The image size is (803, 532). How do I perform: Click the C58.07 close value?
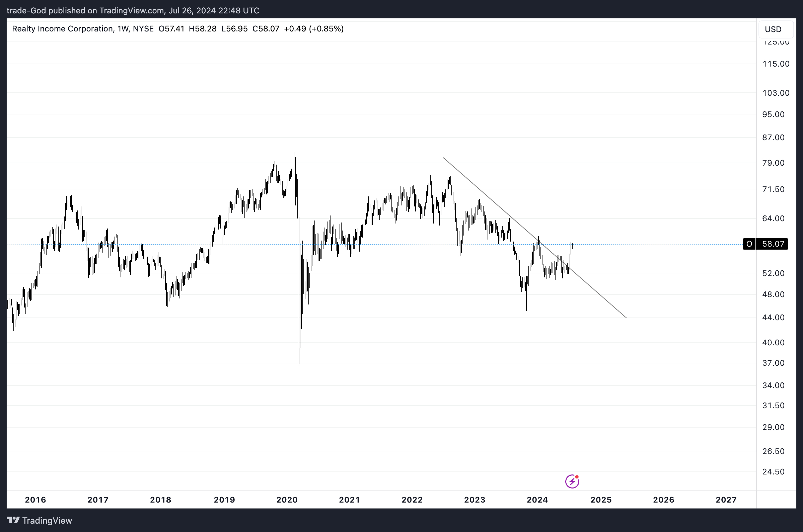click(x=266, y=29)
